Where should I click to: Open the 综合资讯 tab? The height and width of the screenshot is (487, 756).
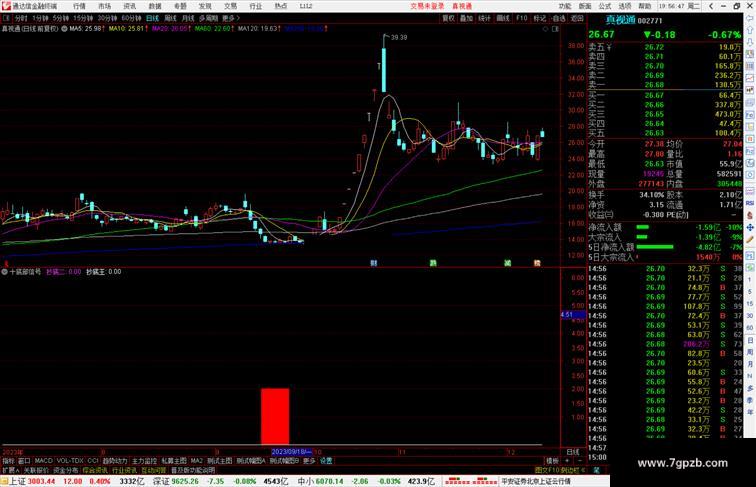click(x=95, y=470)
